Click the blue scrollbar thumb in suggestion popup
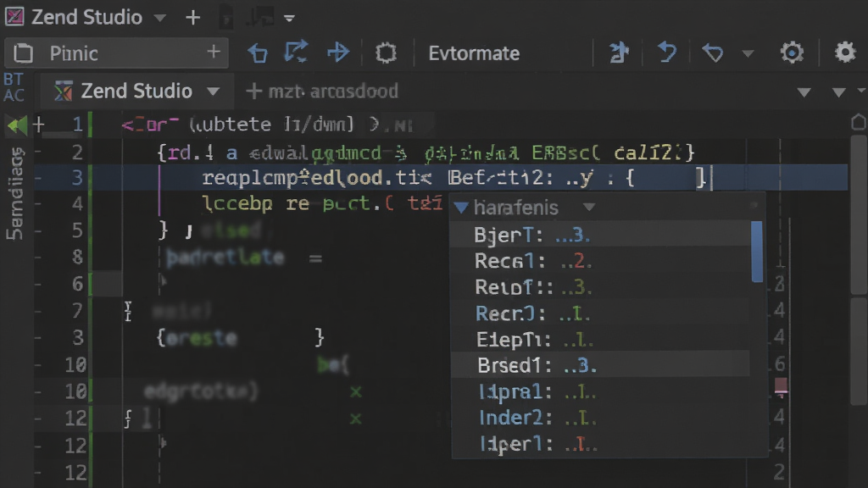Viewport: 868px width, 488px height. [757, 252]
